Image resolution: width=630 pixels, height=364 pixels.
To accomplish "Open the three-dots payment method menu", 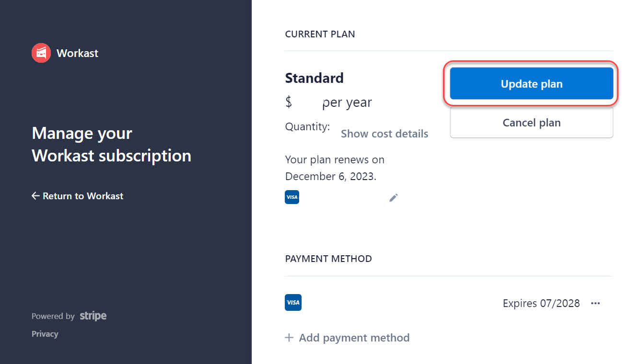I will point(595,303).
